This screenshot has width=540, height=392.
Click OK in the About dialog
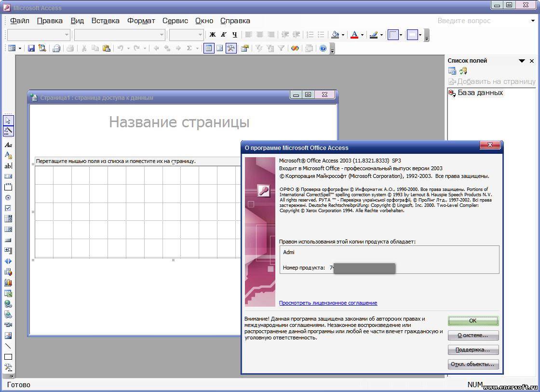[473, 321]
